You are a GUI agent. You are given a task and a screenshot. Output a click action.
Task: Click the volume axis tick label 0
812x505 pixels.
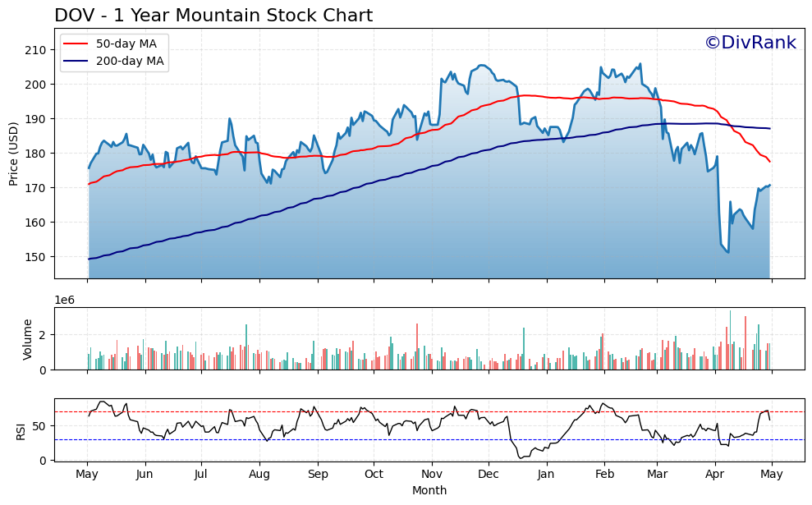click(x=43, y=370)
